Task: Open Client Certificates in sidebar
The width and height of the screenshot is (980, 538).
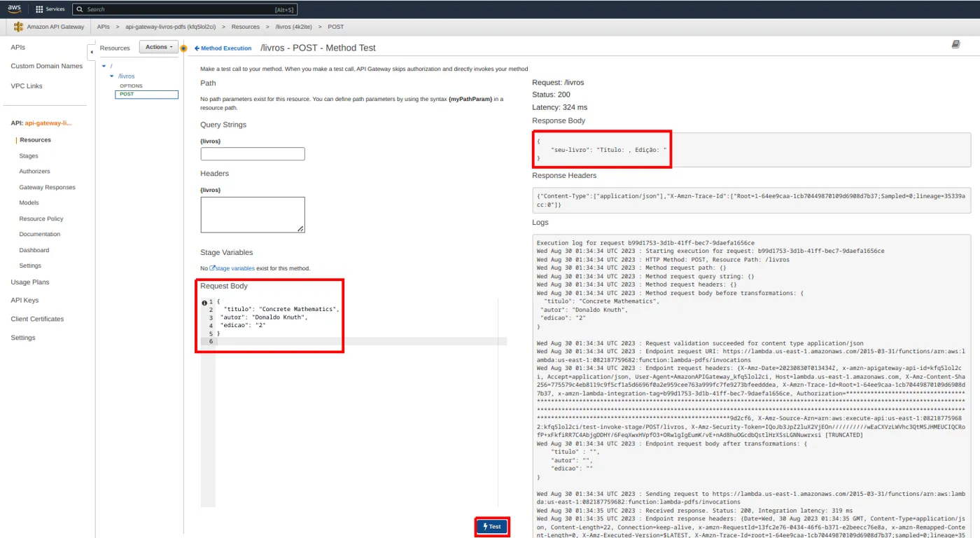Action: point(37,319)
